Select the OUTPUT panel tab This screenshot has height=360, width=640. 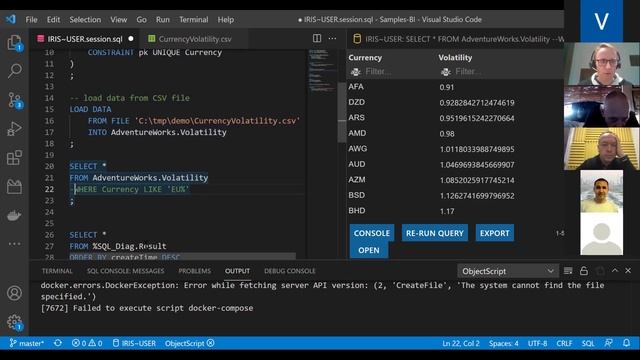pyautogui.click(x=237, y=271)
